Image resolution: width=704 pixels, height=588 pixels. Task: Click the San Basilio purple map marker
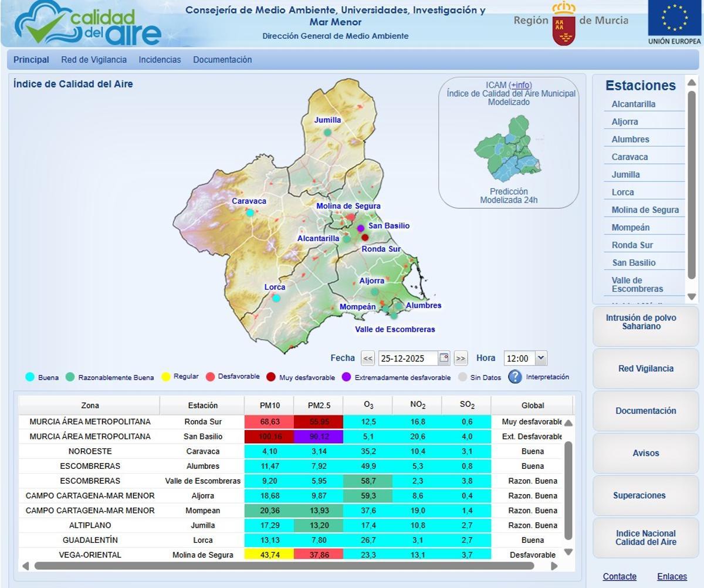click(x=361, y=228)
